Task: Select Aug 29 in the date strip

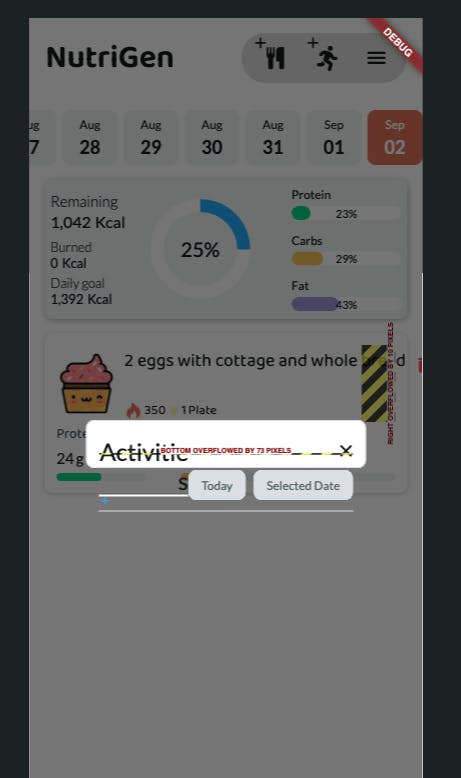Action: click(x=151, y=137)
